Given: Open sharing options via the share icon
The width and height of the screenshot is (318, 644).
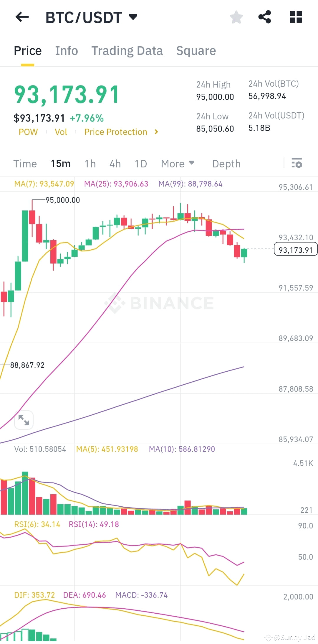Looking at the screenshot, I should [265, 17].
